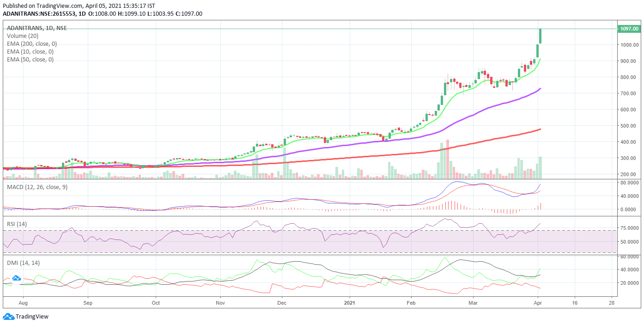
Task: Click the MACD (12, 26, close, 9) label
Action: pos(36,186)
